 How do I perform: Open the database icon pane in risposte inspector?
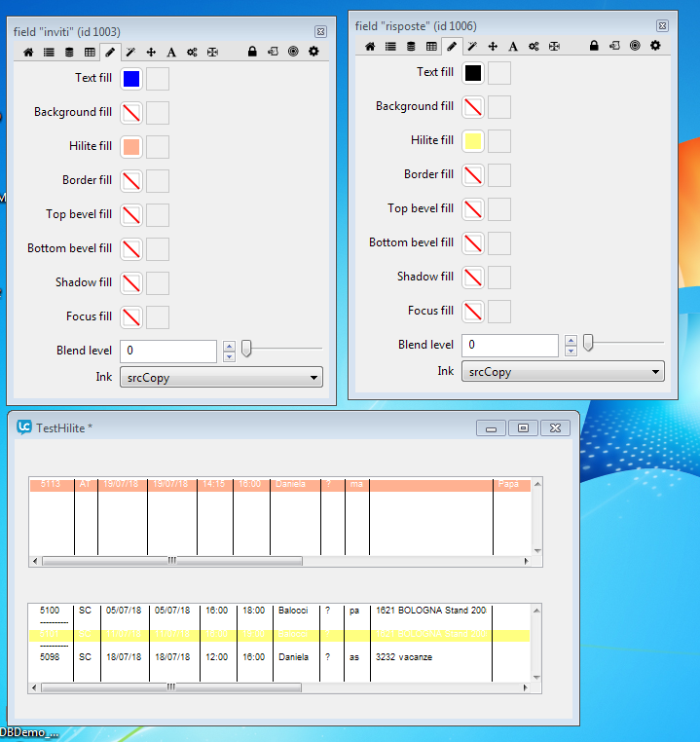(411, 47)
